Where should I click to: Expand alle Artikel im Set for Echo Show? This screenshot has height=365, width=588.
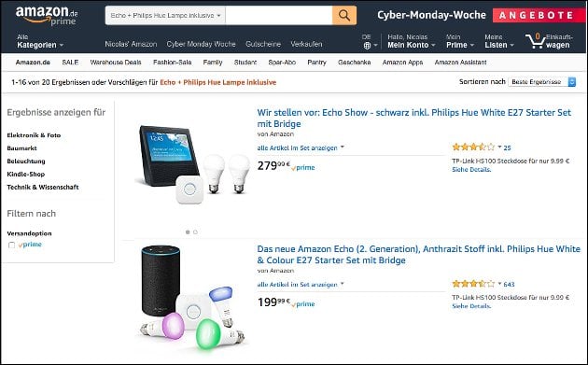tap(301, 147)
